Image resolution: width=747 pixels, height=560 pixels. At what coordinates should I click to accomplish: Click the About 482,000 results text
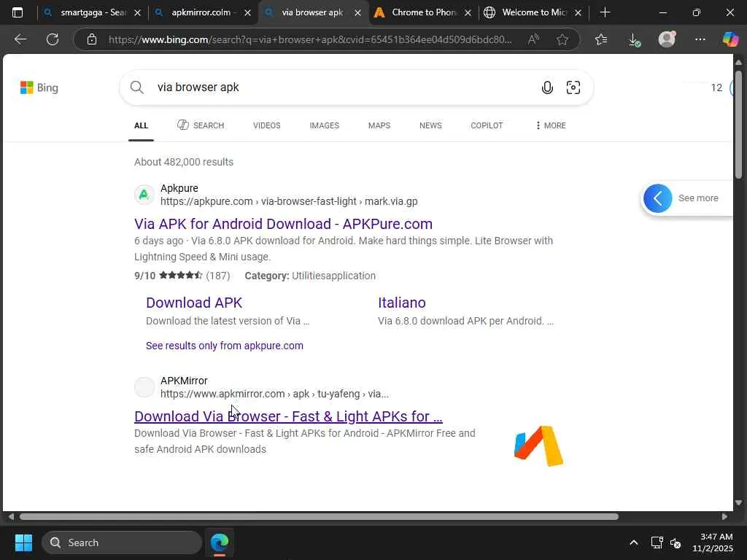[x=184, y=162]
